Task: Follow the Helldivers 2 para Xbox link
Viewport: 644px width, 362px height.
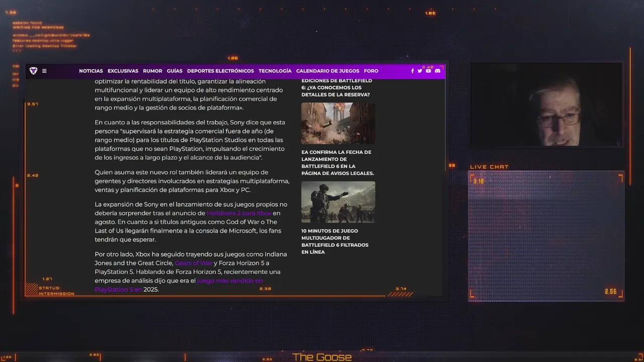Action: [239, 213]
